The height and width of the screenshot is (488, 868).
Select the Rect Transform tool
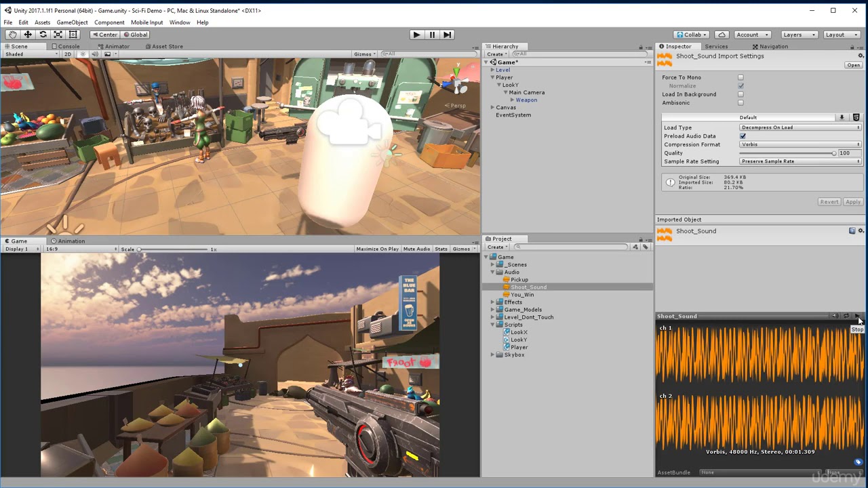coord(73,35)
